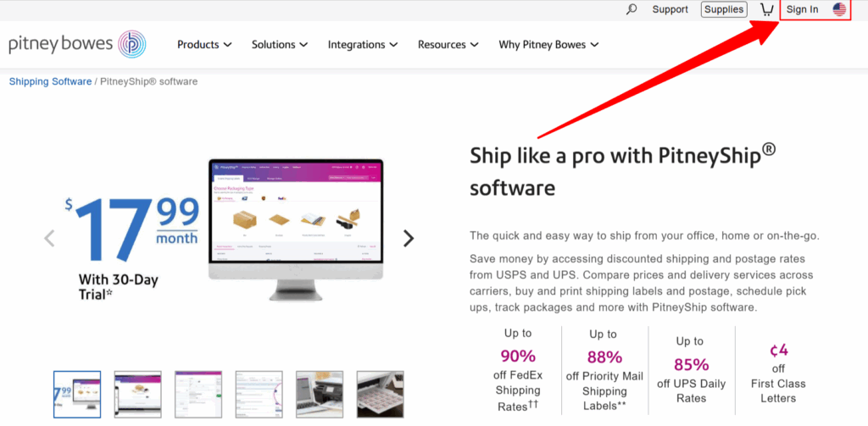This screenshot has width=868, height=426.
Task: Select the first pricing thumbnail
Action: tap(77, 395)
